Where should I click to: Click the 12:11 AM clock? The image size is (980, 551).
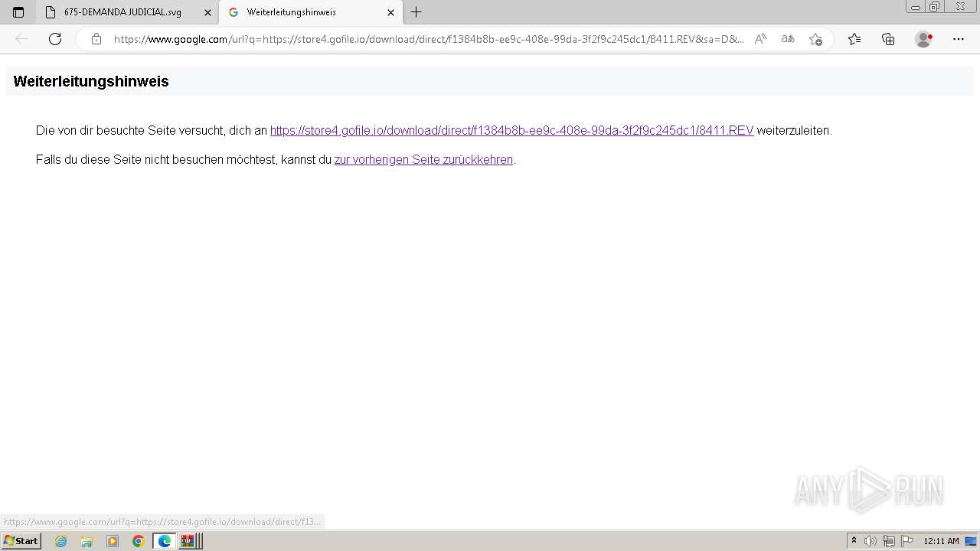[x=941, y=541]
